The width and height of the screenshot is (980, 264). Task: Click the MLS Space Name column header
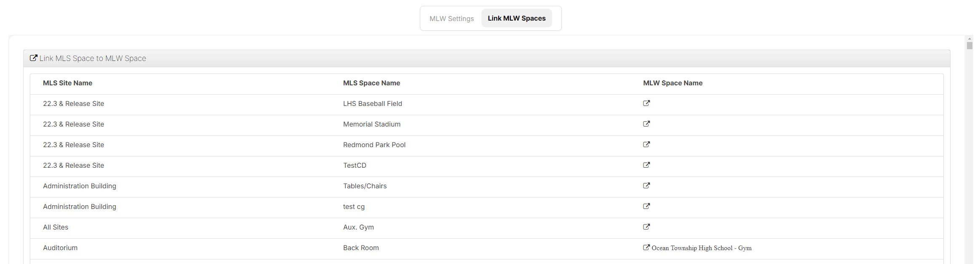371,83
